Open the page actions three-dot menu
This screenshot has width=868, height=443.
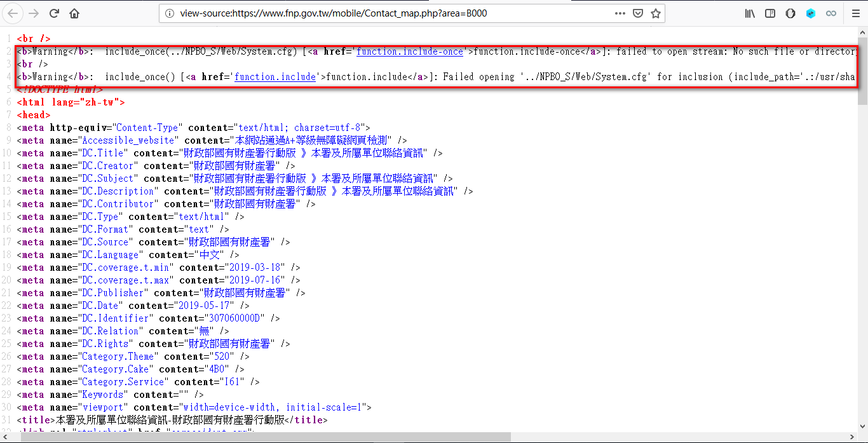pos(620,13)
